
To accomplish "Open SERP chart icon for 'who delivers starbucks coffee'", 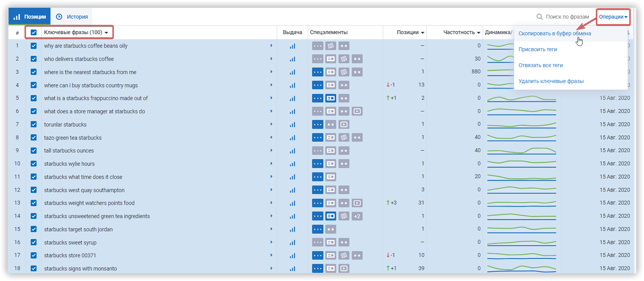I will 292,59.
